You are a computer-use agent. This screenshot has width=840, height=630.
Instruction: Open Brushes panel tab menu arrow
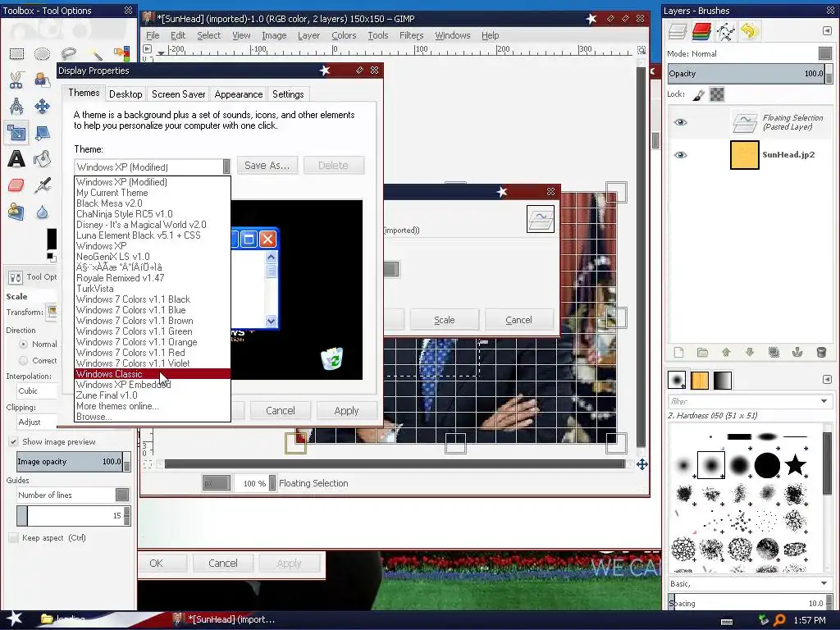point(827,379)
